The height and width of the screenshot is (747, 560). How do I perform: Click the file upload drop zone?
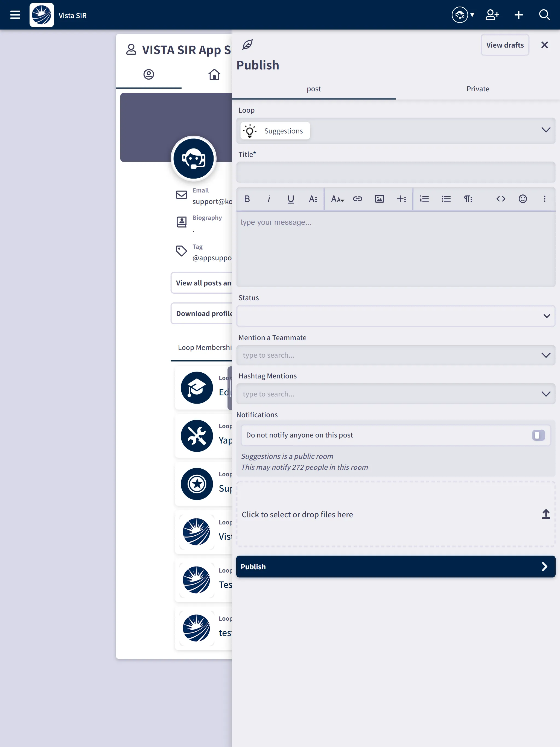coord(395,514)
